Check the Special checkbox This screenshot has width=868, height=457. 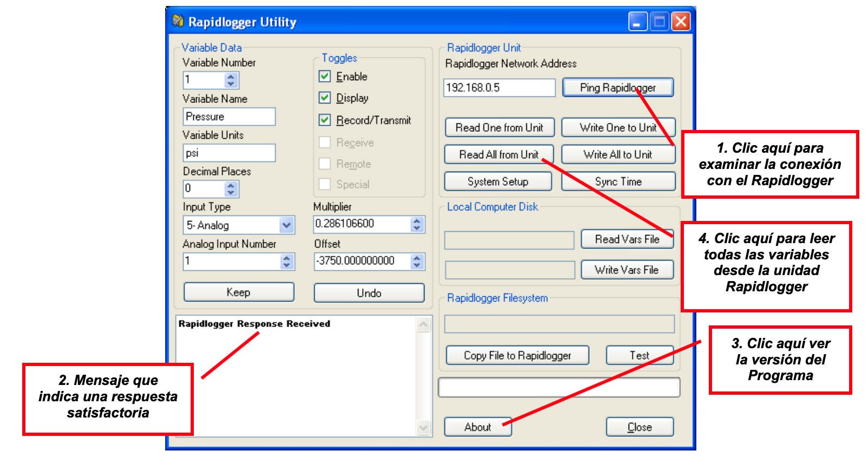(x=325, y=184)
